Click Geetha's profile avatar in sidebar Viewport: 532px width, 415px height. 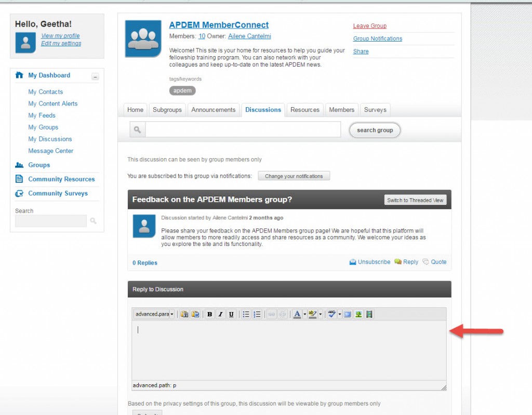click(25, 43)
